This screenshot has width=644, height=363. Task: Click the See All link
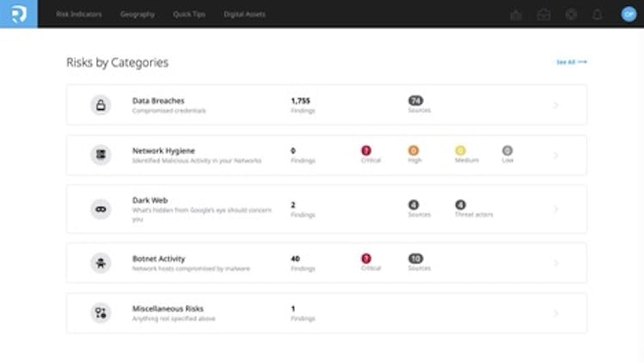[571, 63]
